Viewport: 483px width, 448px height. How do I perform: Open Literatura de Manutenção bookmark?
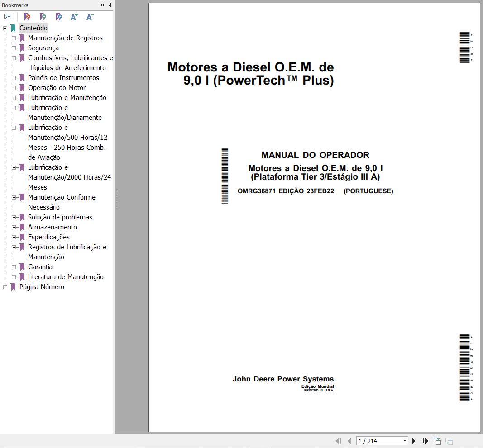click(x=66, y=277)
